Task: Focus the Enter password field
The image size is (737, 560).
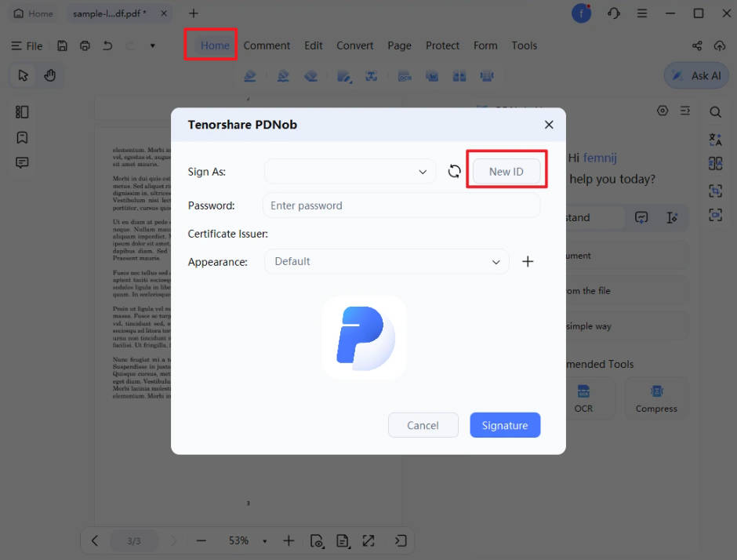Action: (x=402, y=205)
